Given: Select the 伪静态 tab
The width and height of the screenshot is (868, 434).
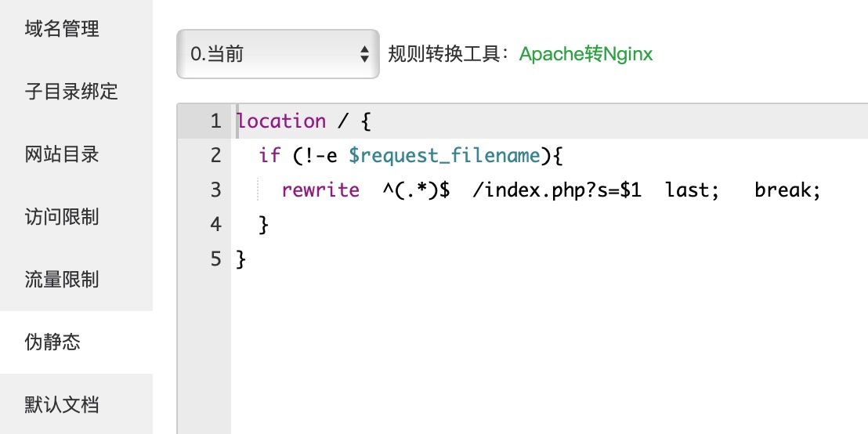Looking at the screenshot, I should point(52,342).
